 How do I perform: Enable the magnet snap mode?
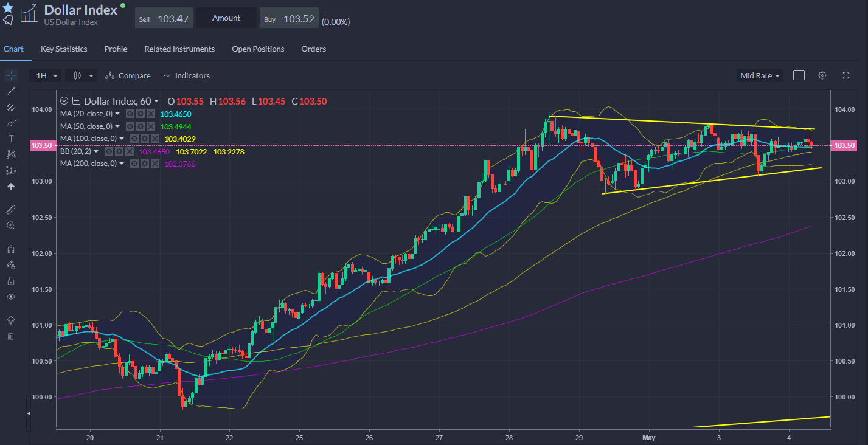tap(10, 249)
